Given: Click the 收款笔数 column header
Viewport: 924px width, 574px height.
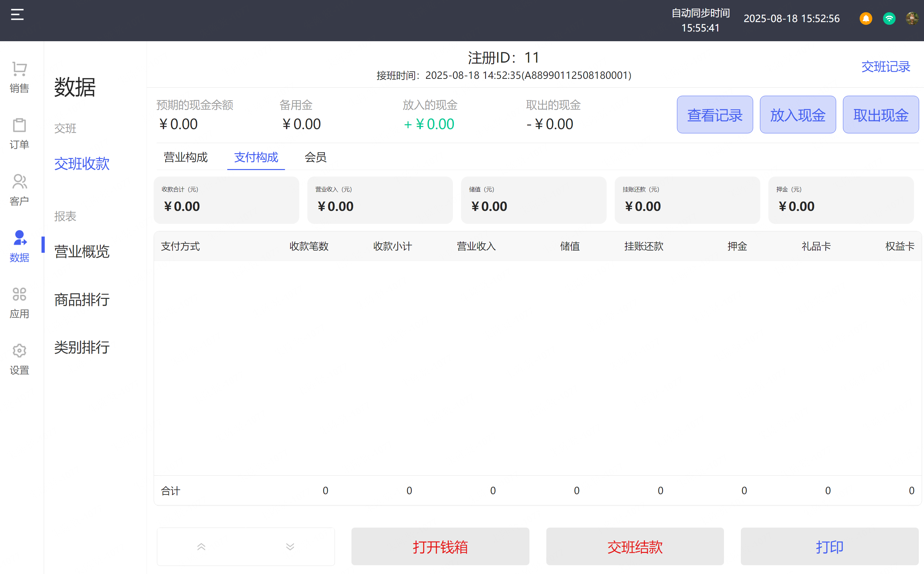Looking at the screenshot, I should point(309,246).
